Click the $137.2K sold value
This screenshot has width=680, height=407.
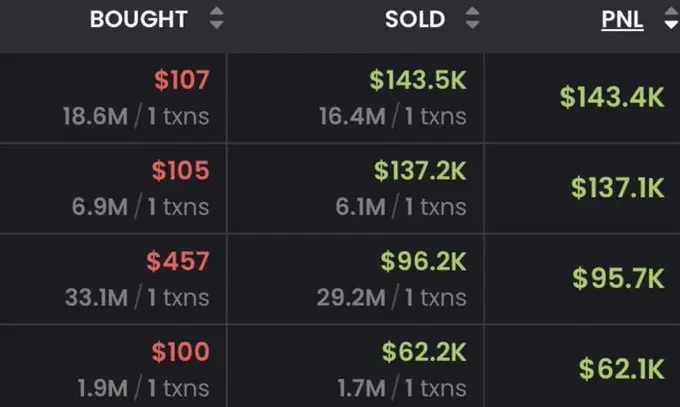point(420,171)
